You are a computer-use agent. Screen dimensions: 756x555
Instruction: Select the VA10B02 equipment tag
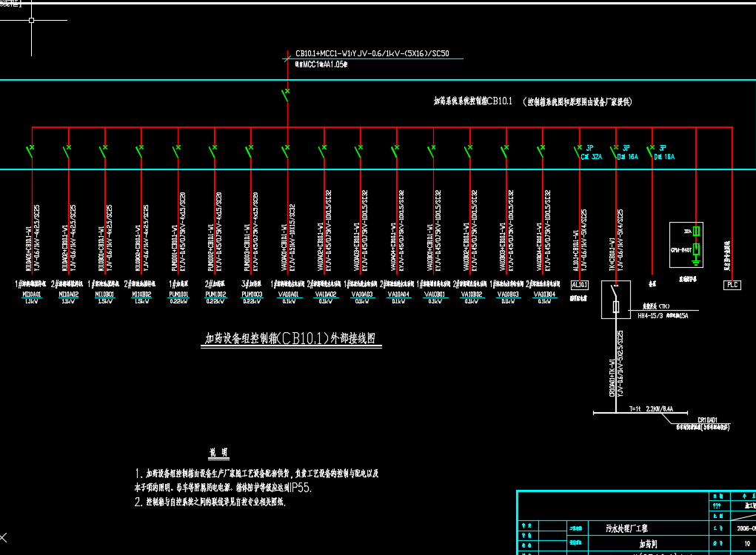[x=471, y=295]
